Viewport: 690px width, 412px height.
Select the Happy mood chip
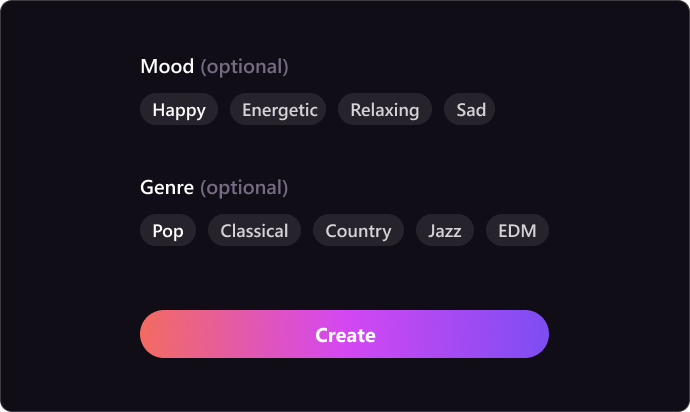pos(179,110)
